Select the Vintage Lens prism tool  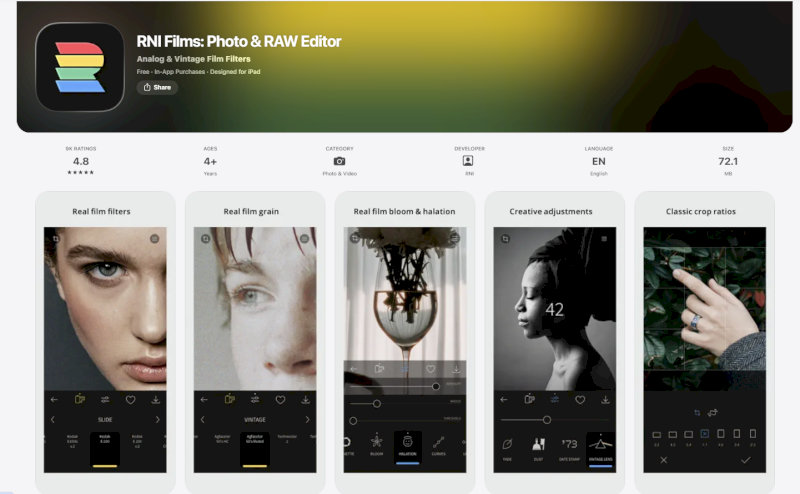[601, 449]
